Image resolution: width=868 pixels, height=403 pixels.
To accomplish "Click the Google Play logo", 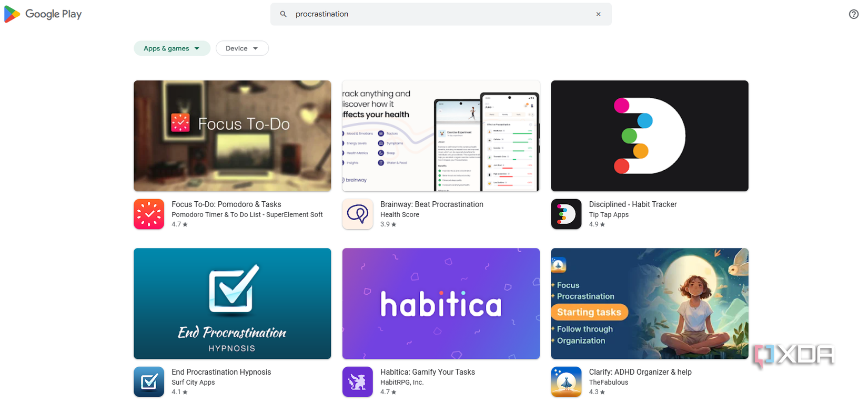I will 43,14.
